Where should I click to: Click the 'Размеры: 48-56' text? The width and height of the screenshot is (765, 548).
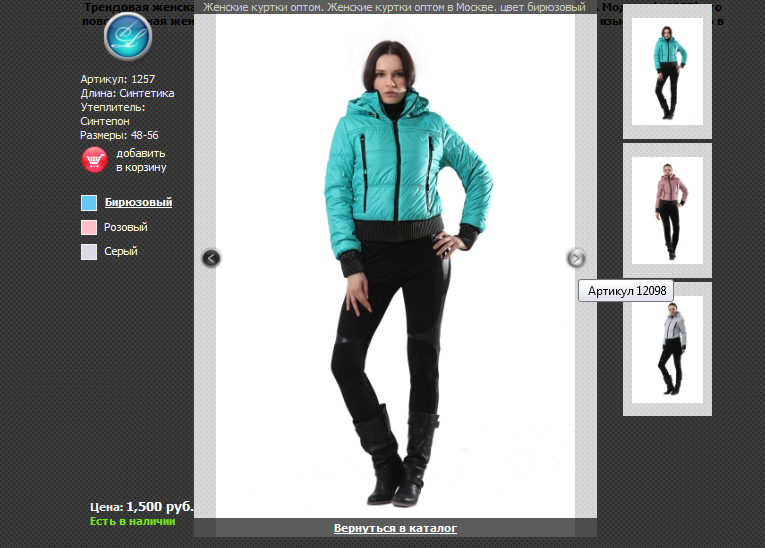[120, 135]
